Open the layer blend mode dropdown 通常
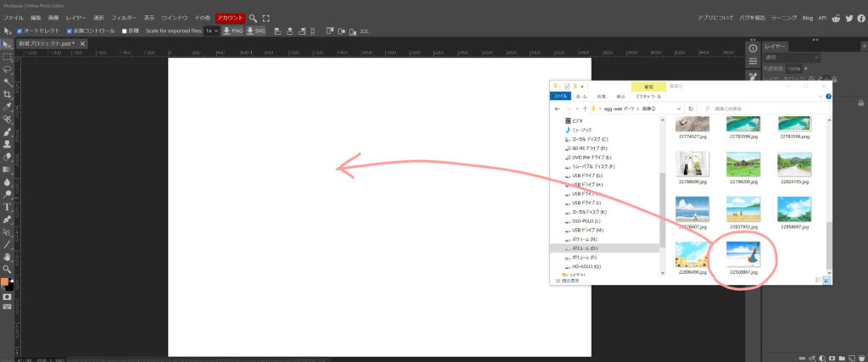Screen dimensions: 868x362 (791, 58)
